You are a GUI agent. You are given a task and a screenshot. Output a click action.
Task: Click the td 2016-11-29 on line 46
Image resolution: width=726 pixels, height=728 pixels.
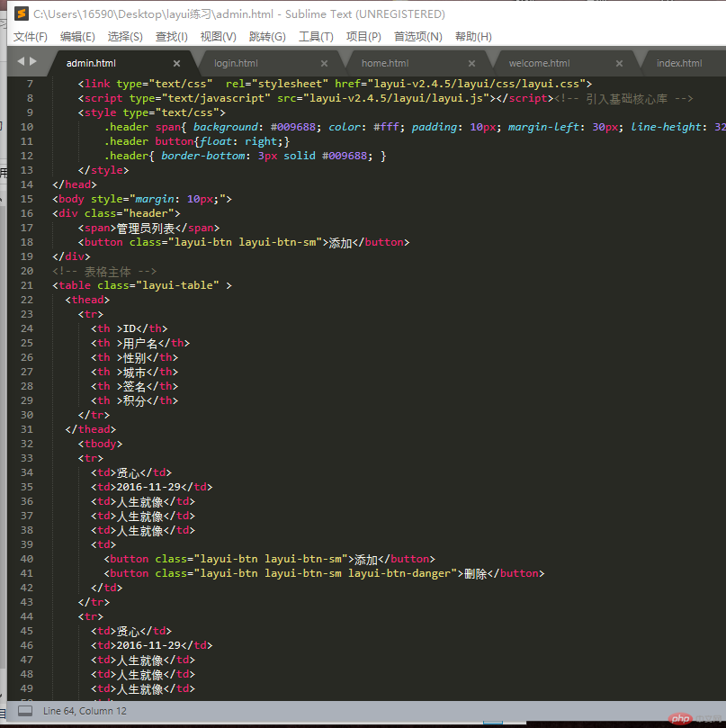click(152, 645)
